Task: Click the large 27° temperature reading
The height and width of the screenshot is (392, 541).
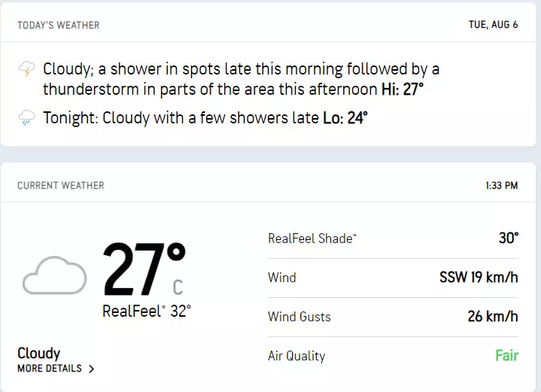Action: tap(143, 269)
